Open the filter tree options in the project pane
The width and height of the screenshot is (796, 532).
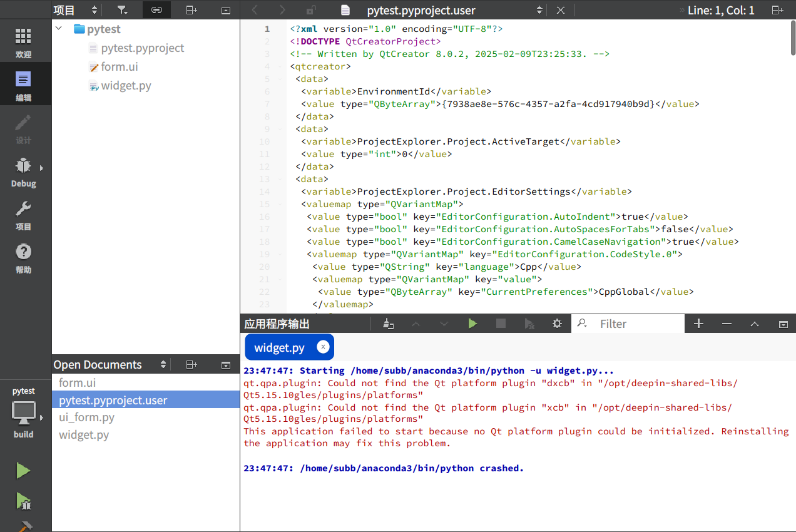[122, 10]
